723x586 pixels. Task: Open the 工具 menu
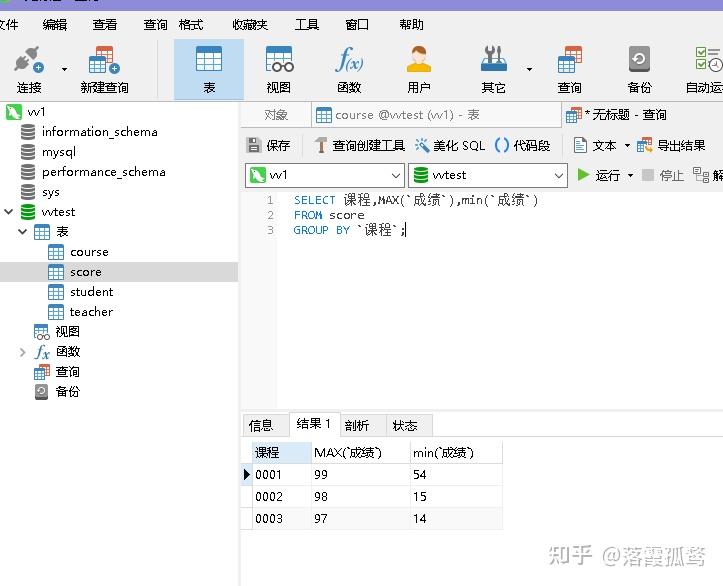click(307, 24)
